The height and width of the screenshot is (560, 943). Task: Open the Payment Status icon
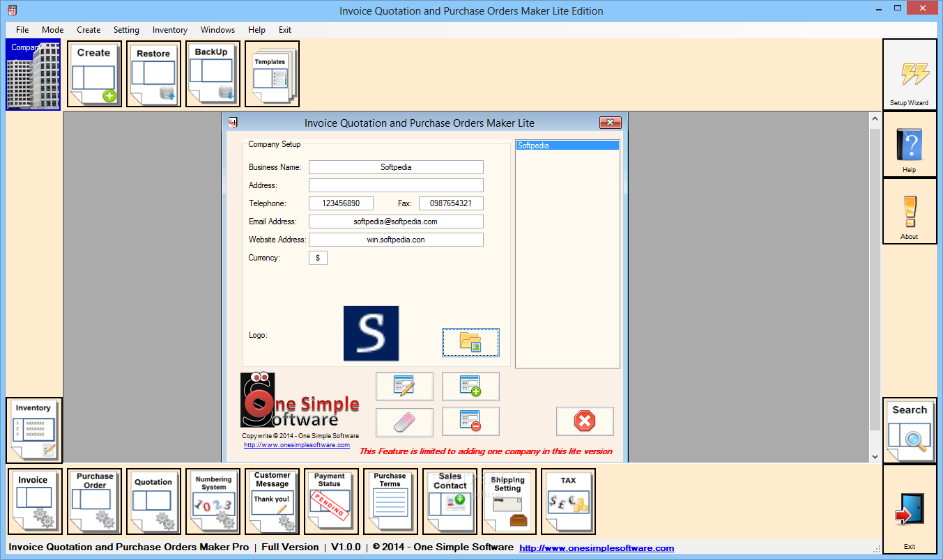(331, 501)
